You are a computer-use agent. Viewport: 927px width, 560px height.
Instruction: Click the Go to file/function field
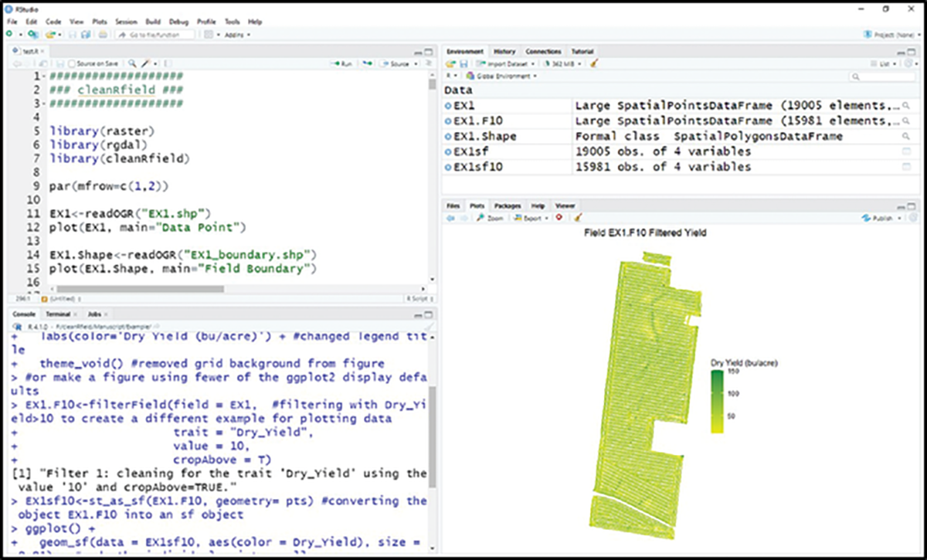154,35
